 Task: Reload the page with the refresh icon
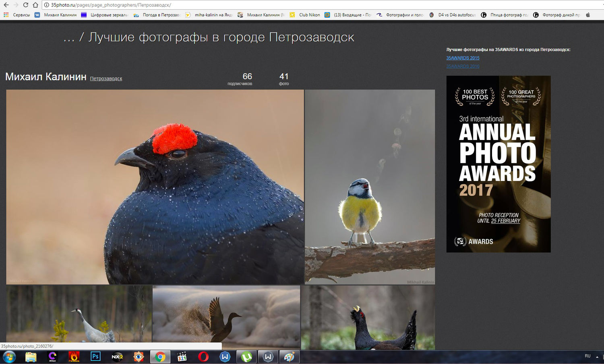pos(25,5)
